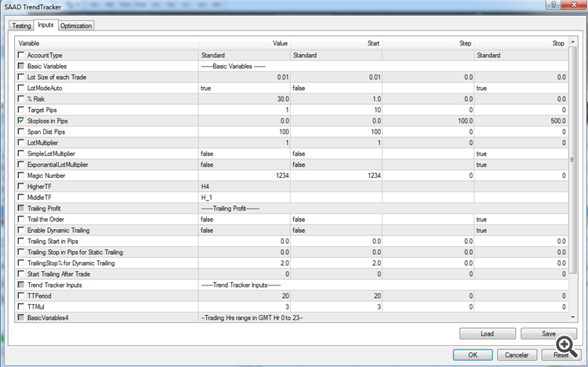
Task: Enable the MiddleTF checkbox
Action: tap(21, 197)
